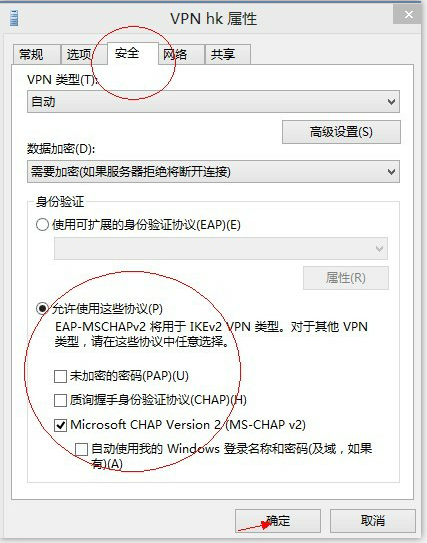Expand the VPN 类型 dropdown arrow
Viewport: 427px width, 543px height.
[x=391, y=102]
